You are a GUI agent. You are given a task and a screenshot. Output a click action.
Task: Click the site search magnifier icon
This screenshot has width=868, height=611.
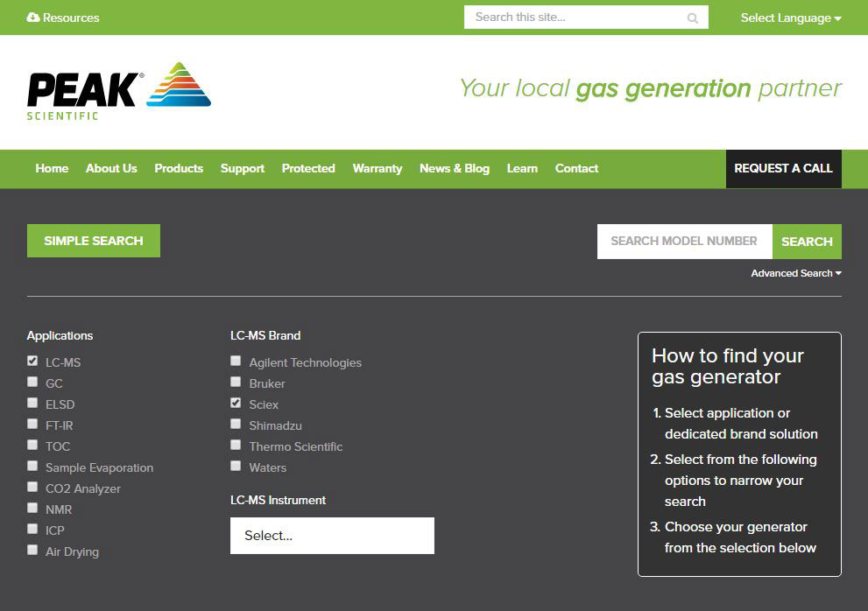pos(692,18)
